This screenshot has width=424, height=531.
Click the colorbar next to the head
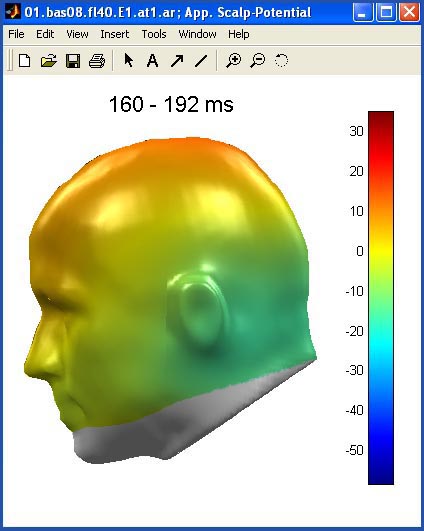(x=381, y=298)
